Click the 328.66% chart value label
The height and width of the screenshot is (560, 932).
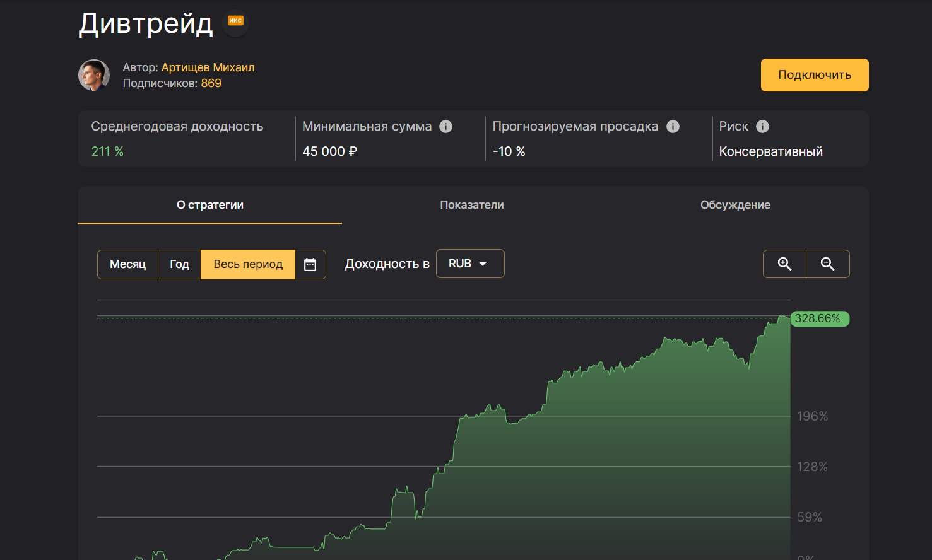(820, 318)
